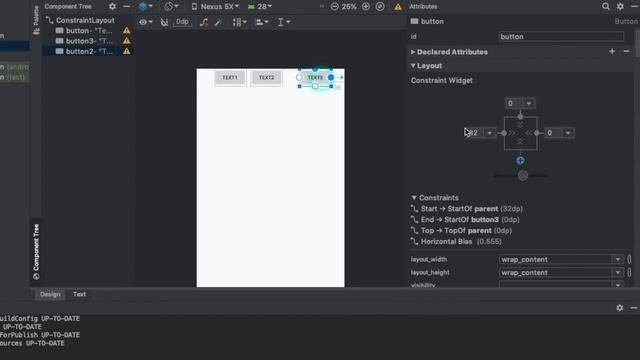
Task: Select Start to StartOf parent constraint
Action: coord(467,209)
